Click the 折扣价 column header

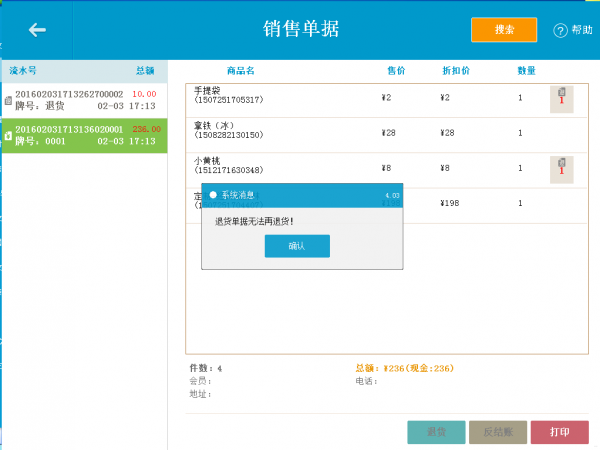456,70
